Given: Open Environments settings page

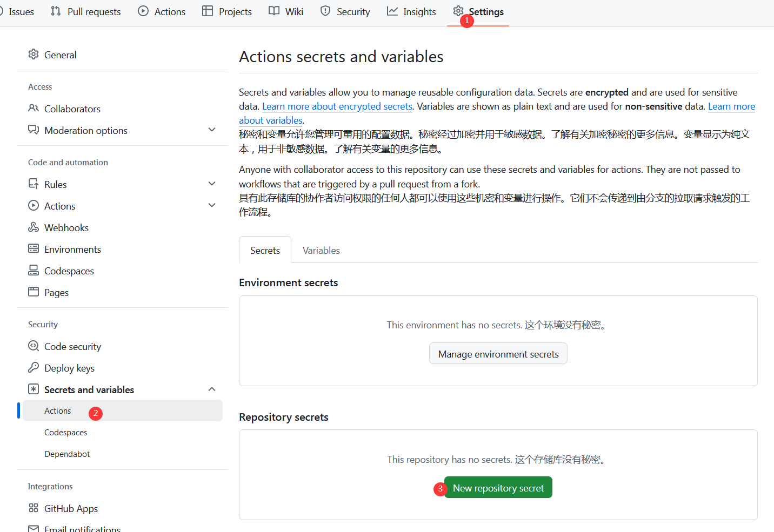Looking at the screenshot, I should point(123,249).
